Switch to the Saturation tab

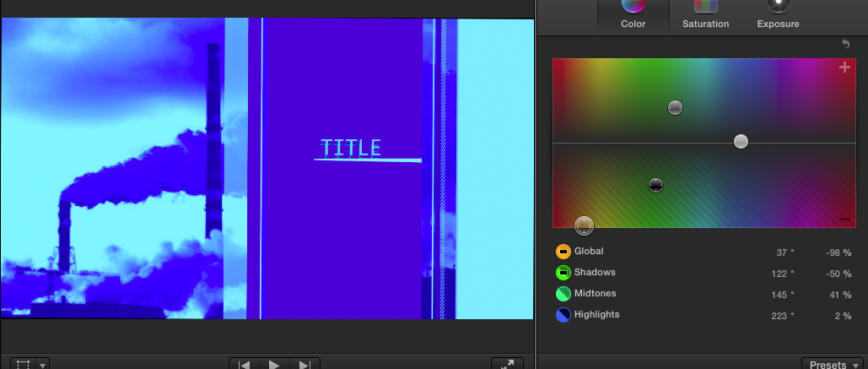705,15
